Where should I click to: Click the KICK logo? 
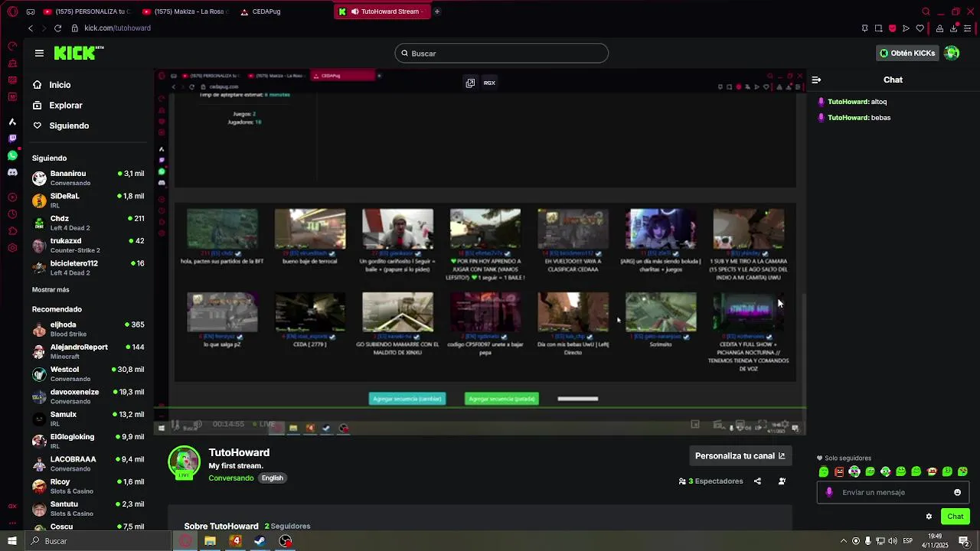click(78, 53)
